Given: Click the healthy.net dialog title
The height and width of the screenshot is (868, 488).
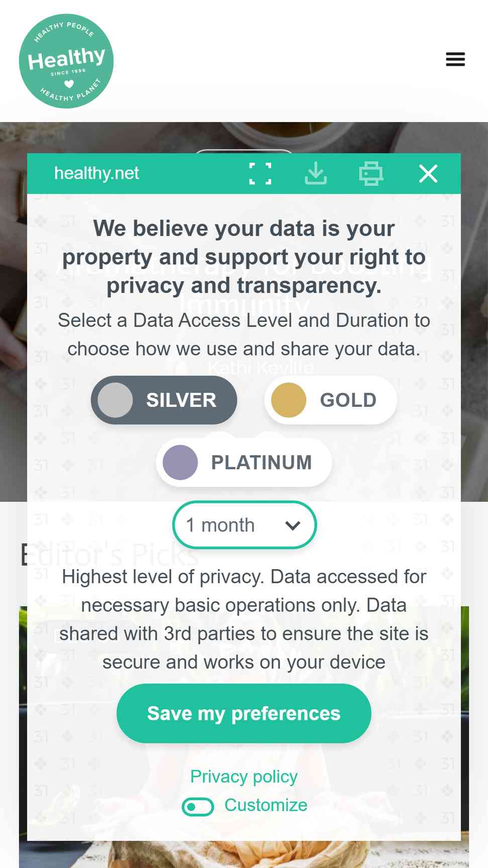Looking at the screenshot, I should tap(96, 173).
